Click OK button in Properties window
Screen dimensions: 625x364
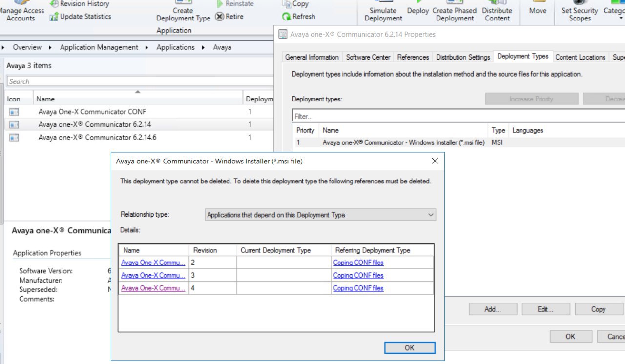tap(571, 336)
